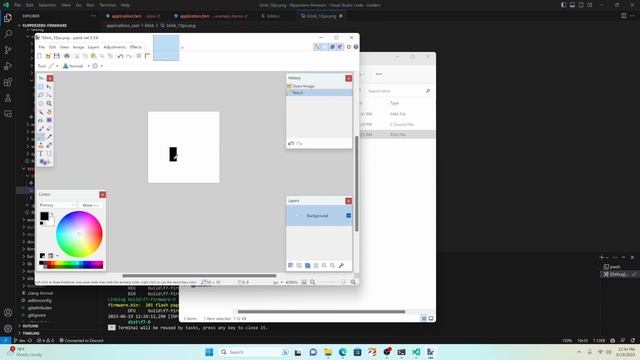Open layer properties wrench icon
Viewport: 640px width, 360px height.
(341, 265)
